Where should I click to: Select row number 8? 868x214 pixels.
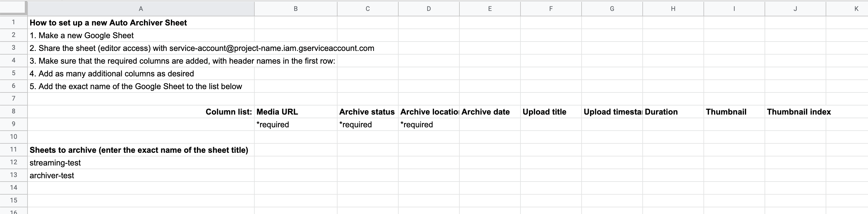(14, 111)
